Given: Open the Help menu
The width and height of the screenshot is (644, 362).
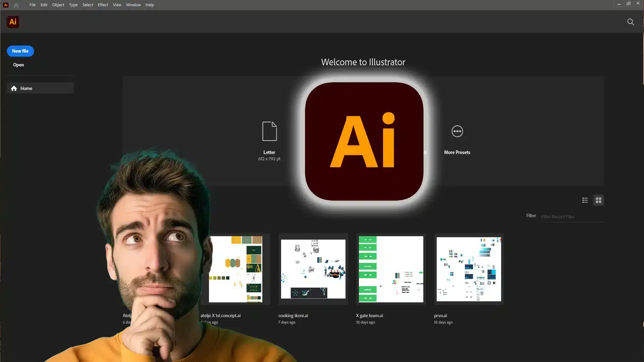Looking at the screenshot, I should point(150,5).
